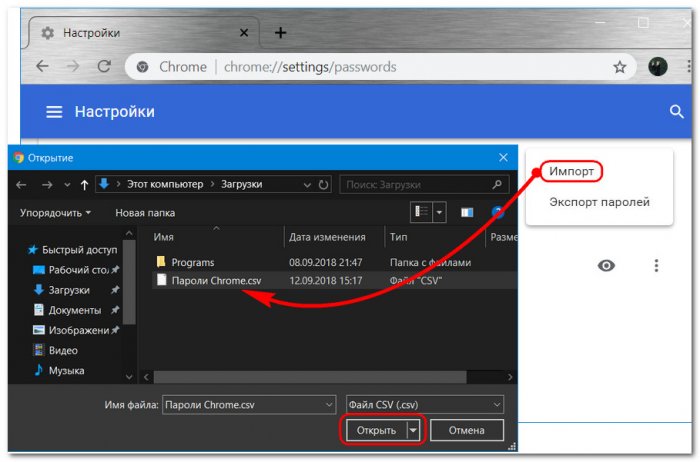This screenshot has height=462, width=700.
Task: Toggle the preview pane icon
Action: (x=467, y=212)
